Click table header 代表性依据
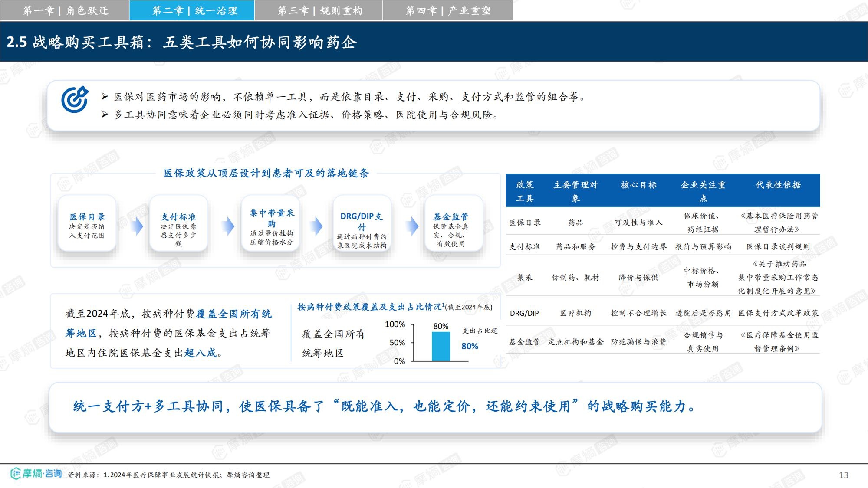 click(778, 185)
